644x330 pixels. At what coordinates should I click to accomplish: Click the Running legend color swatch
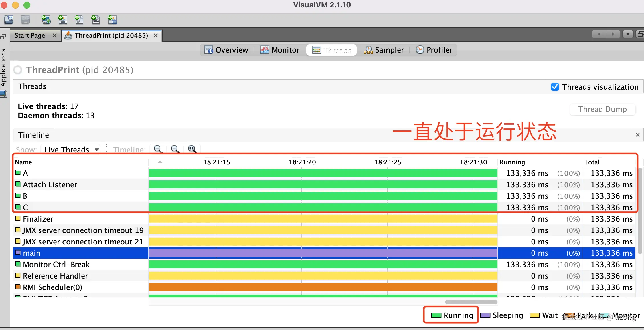436,315
